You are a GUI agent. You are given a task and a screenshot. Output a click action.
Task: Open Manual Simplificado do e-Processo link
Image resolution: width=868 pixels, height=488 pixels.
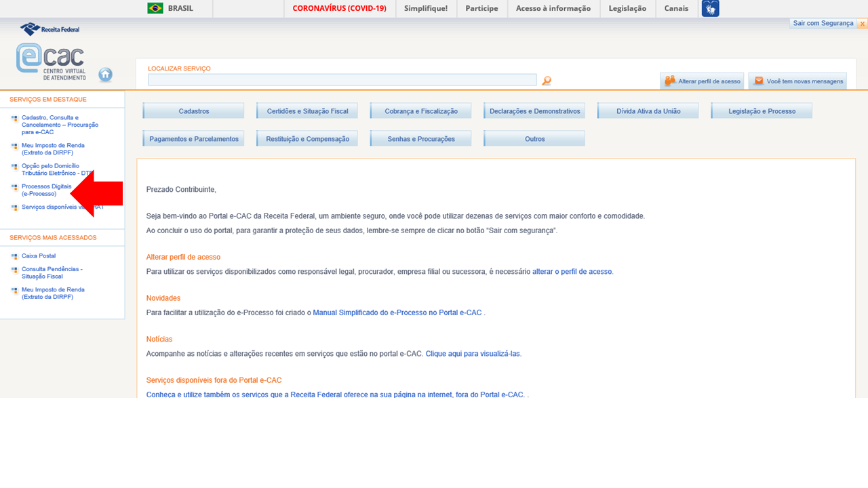tap(397, 313)
